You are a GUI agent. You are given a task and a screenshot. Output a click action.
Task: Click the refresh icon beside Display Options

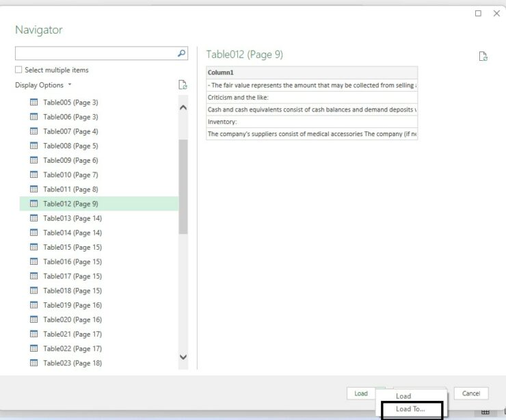[183, 85]
